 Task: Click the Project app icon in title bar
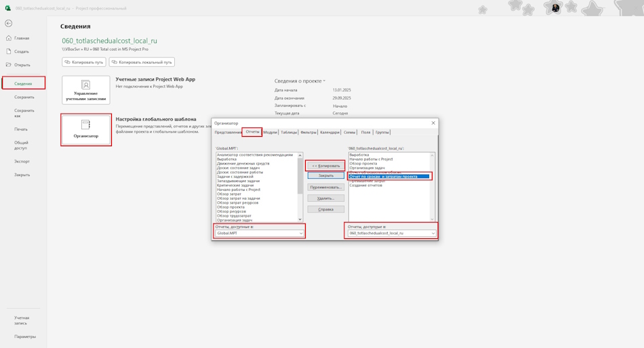tap(8, 8)
